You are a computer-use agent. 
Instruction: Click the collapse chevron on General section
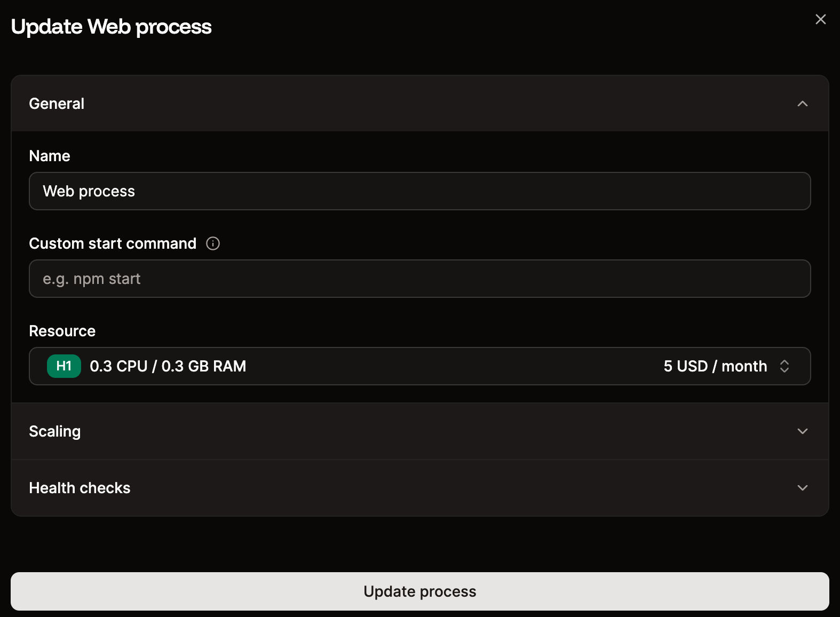[x=803, y=104]
